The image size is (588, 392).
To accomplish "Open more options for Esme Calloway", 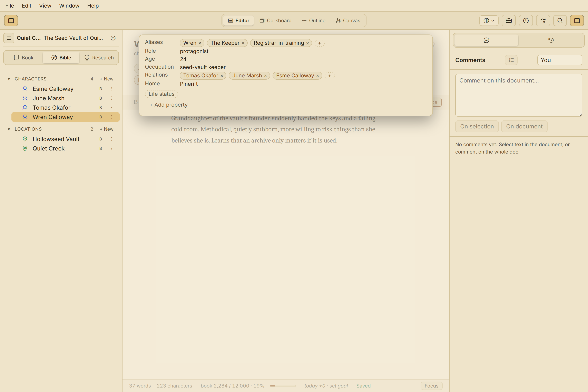I will pos(112,89).
